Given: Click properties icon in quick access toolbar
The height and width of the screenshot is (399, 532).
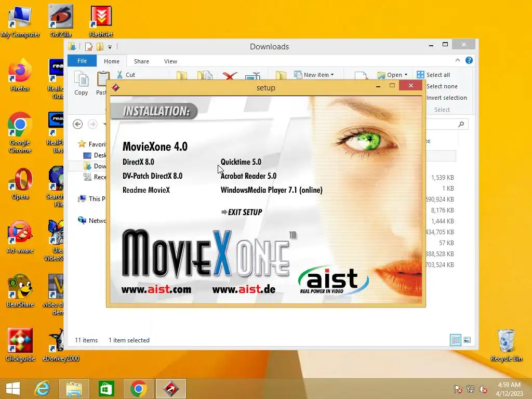Looking at the screenshot, I should (x=89, y=47).
